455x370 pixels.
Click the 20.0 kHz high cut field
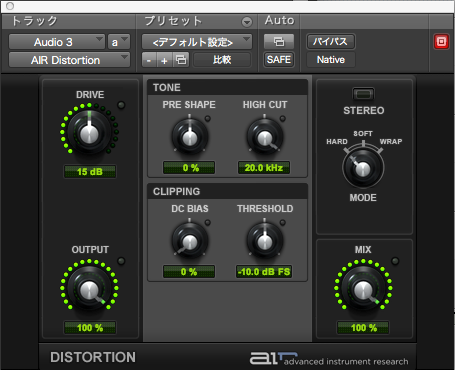coord(264,168)
